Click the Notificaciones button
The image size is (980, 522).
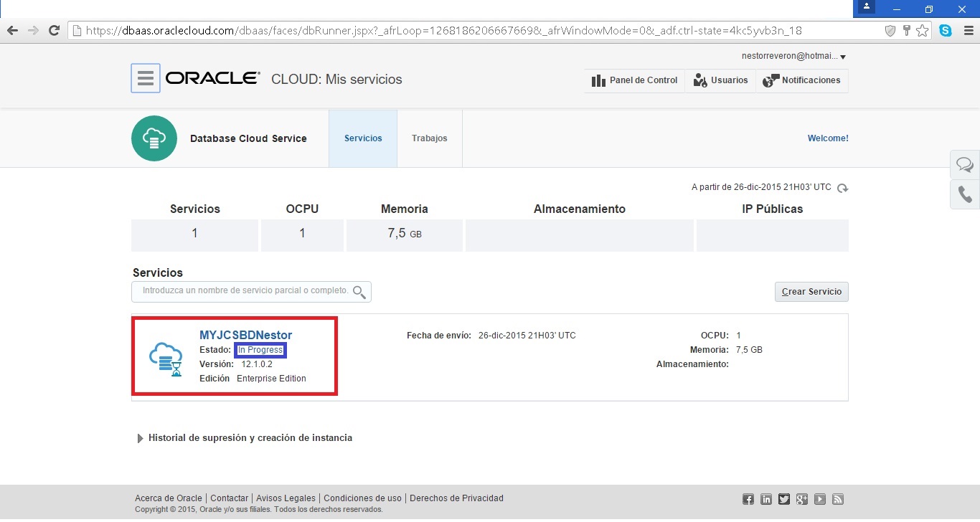[x=802, y=80]
